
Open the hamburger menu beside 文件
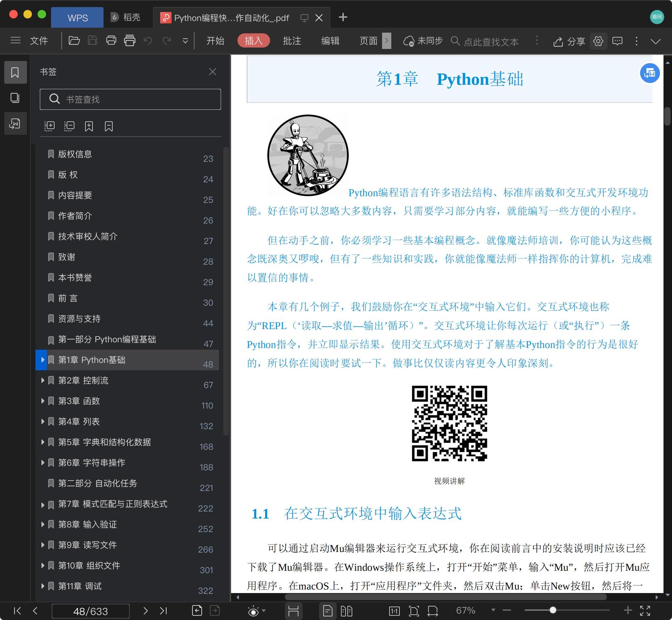[x=15, y=40]
